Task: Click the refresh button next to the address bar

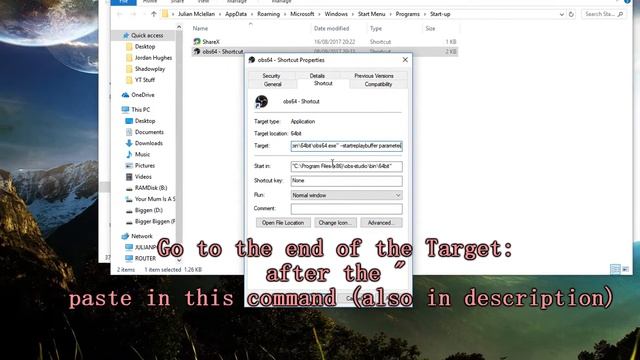Action: [x=571, y=14]
